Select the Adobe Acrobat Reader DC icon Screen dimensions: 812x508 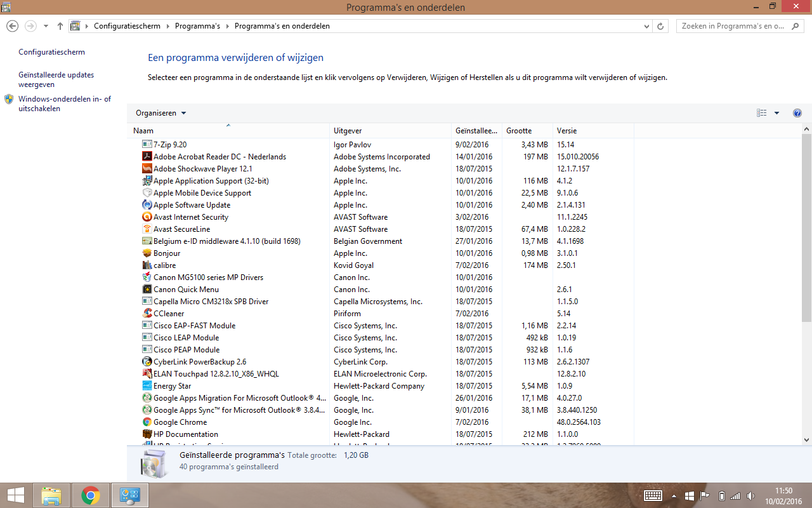tap(147, 157)
